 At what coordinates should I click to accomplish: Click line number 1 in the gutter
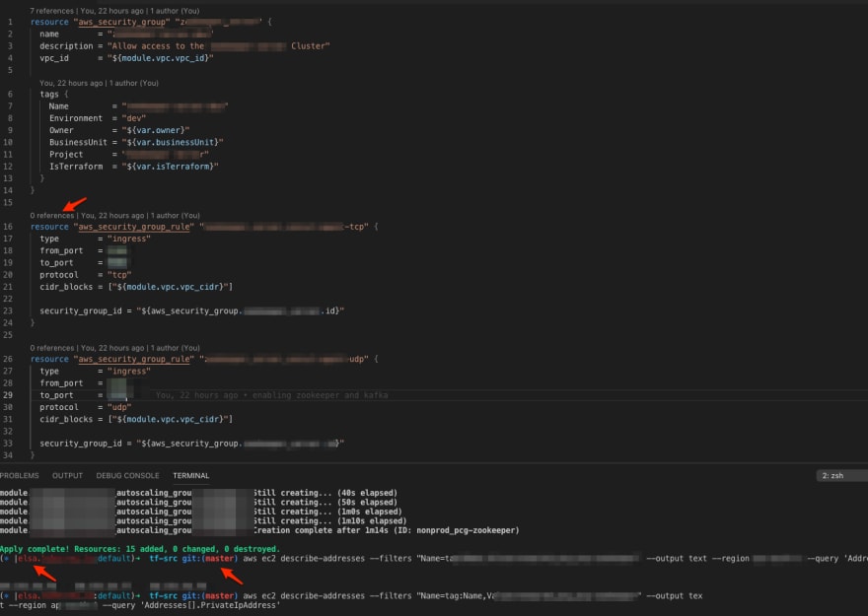click(10, 22)
